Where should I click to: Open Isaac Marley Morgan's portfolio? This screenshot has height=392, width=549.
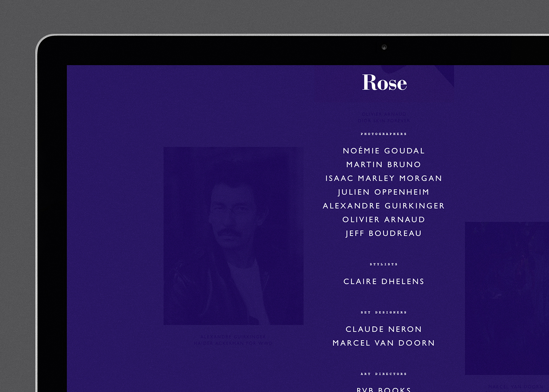coord(384,178)
